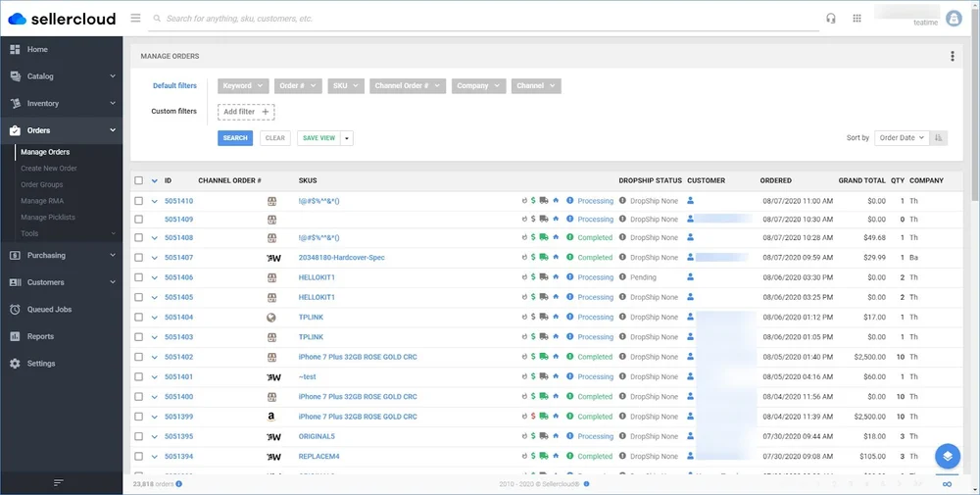Screen dimensions: 980x495
Task: Expand the Channel filter dropdown
Action: point(536,86)
